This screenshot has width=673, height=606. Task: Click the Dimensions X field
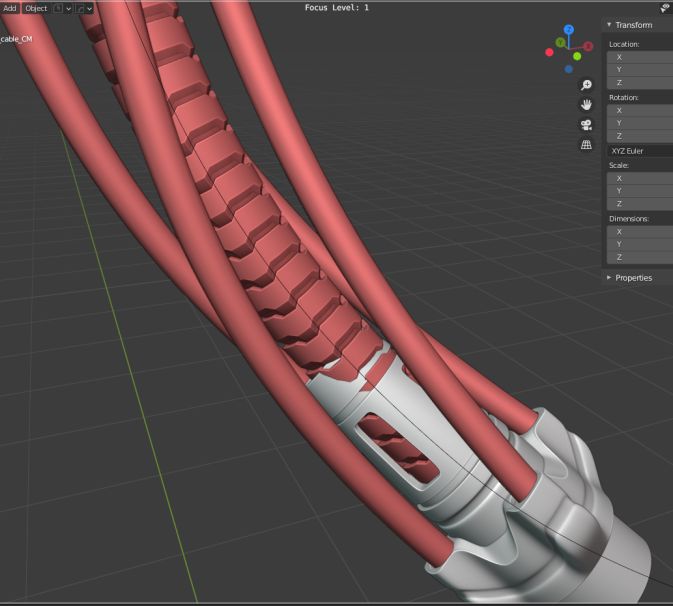(x=640, y=232)
